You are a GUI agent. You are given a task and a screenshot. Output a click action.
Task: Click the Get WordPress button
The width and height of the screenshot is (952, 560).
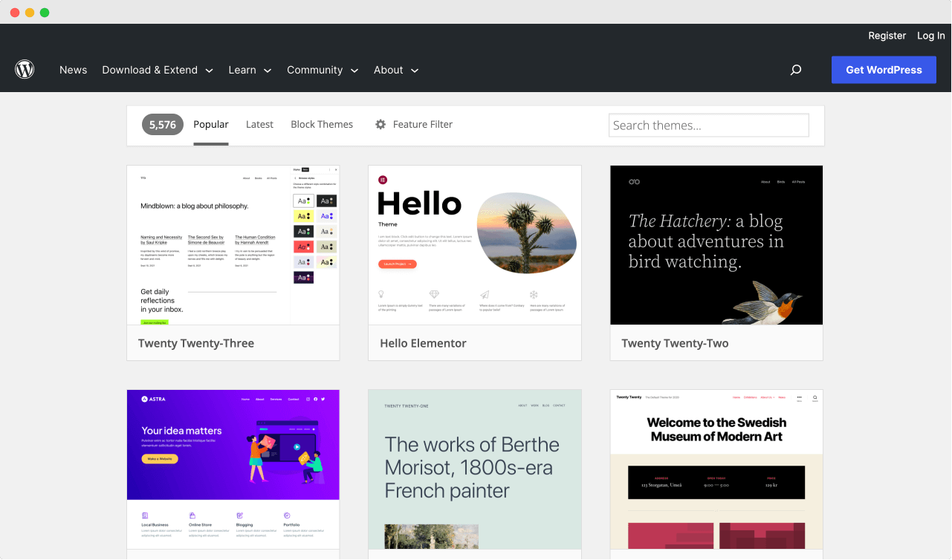884,70
